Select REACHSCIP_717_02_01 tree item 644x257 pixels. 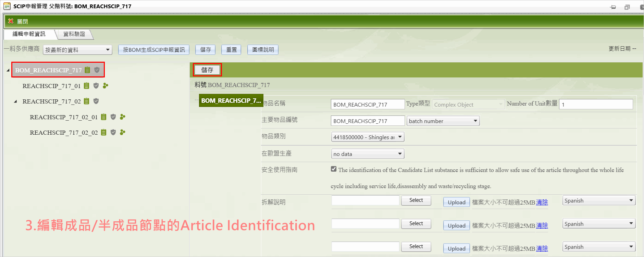[x=64, y=117]
